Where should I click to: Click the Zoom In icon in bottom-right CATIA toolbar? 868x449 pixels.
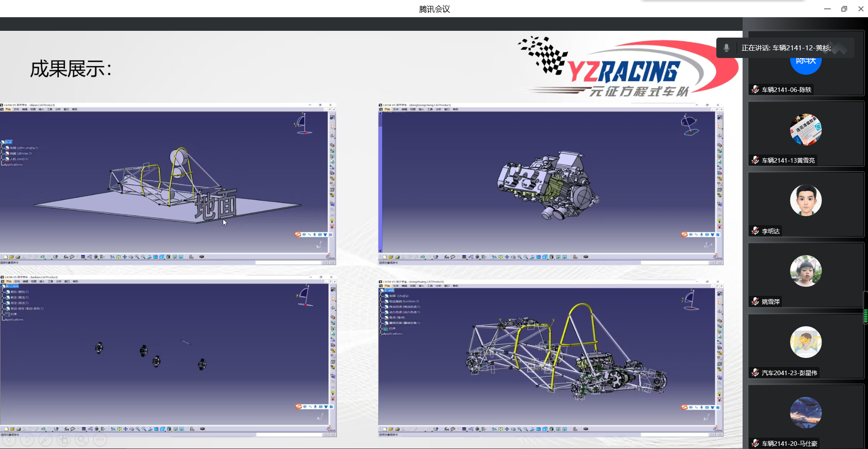(x=519, y=429)
